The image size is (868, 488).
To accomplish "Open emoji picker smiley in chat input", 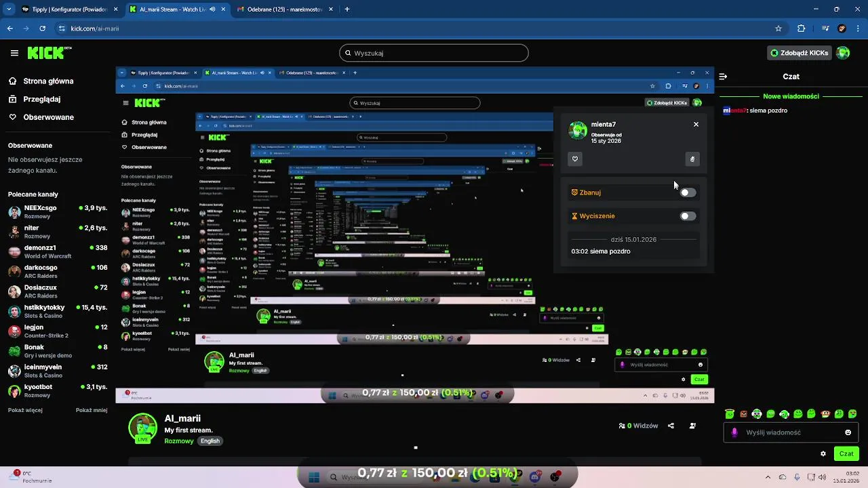I will (848, 432).
